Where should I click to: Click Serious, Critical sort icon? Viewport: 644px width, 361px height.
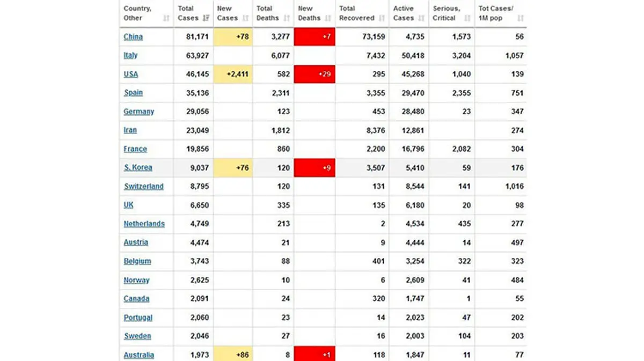tap(467, 18)
